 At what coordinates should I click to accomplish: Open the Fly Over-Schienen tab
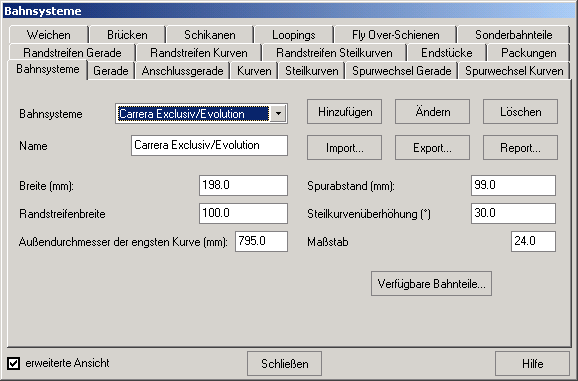396,35
